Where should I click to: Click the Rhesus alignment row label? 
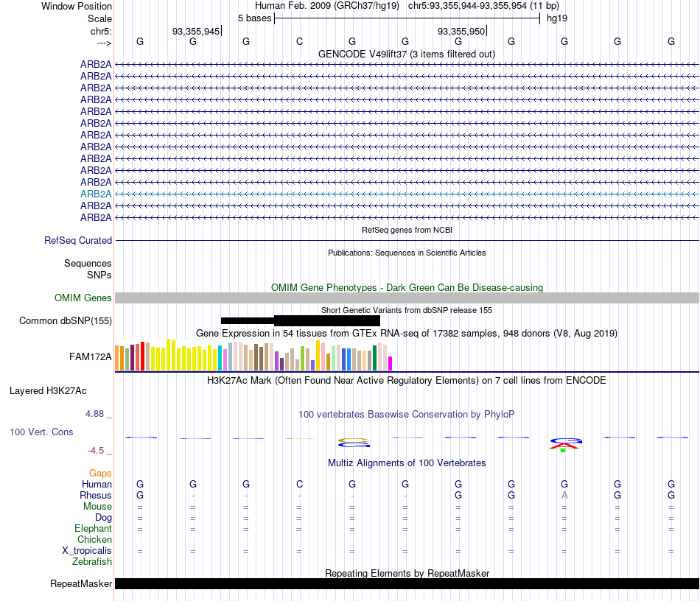[96, 495]
